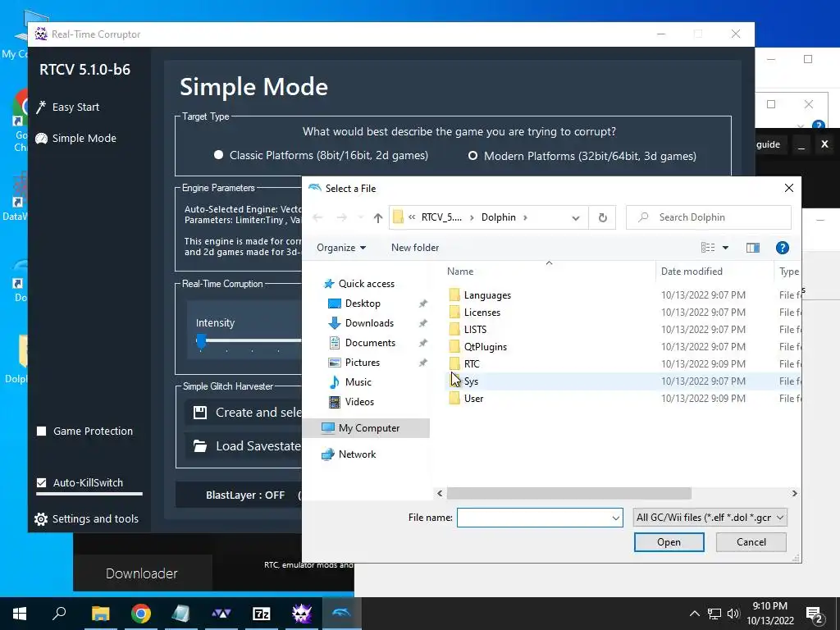Show hidden tray icons chevron
This screenshot has height=630, width=840.
[694, 614]
